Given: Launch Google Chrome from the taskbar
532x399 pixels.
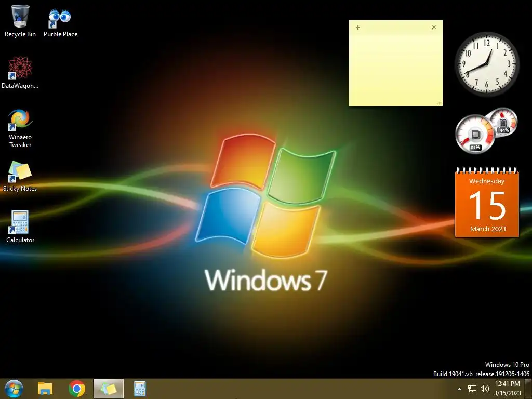Looking at the screenshot, I should (77, 389).
